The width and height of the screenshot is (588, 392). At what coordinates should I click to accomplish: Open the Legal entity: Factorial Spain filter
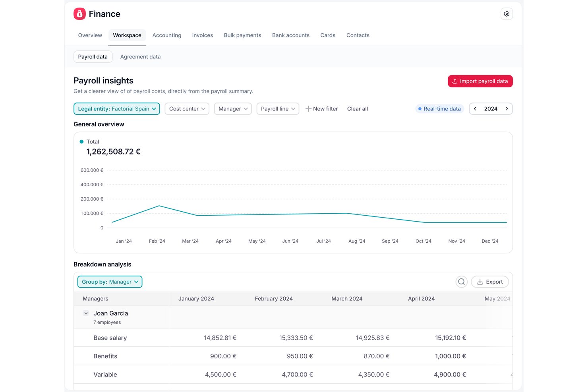point(117,109)
